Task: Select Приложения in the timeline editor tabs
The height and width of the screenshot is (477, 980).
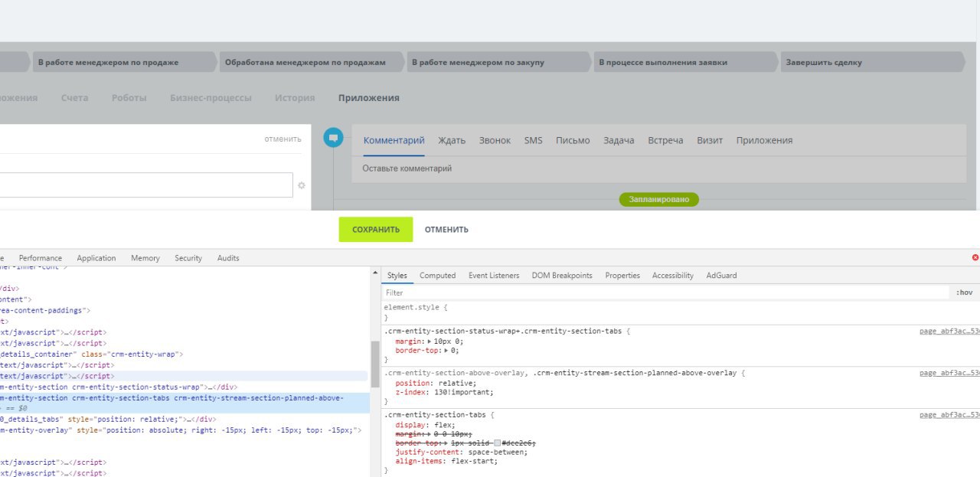Action: point(764,141)
